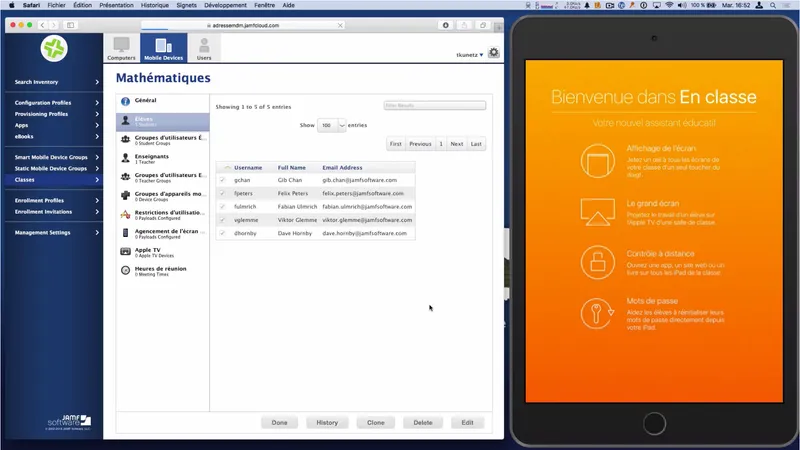
Task: Click the Delete button
Action: [423, 422]
